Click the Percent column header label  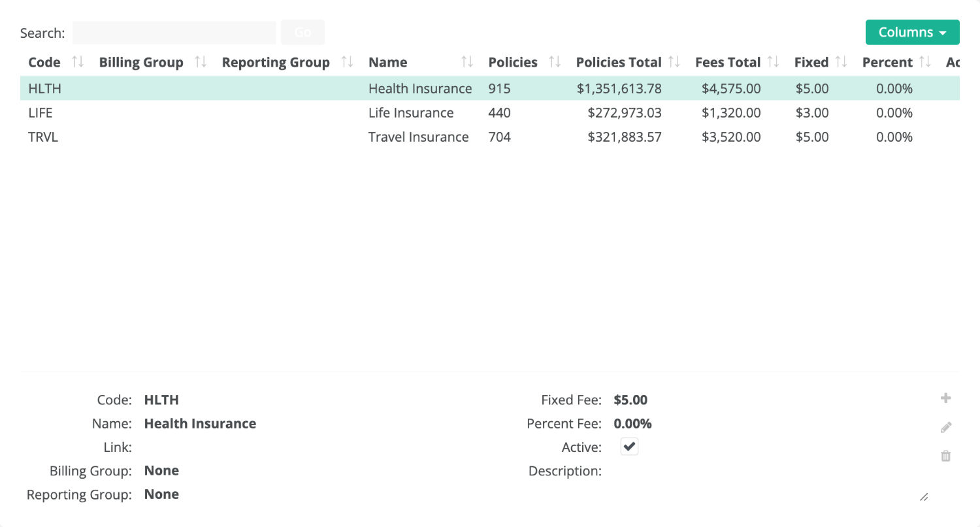click(887, 62)
